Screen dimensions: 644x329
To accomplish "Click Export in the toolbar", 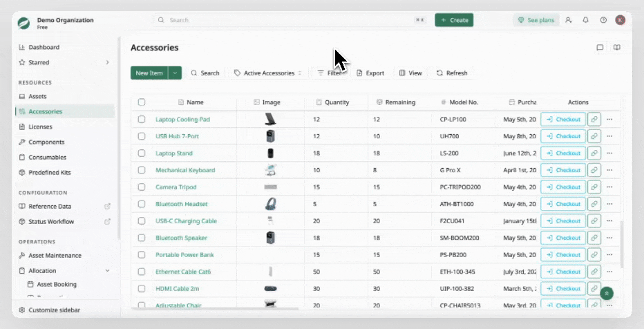I will click(x=370, y=73).
